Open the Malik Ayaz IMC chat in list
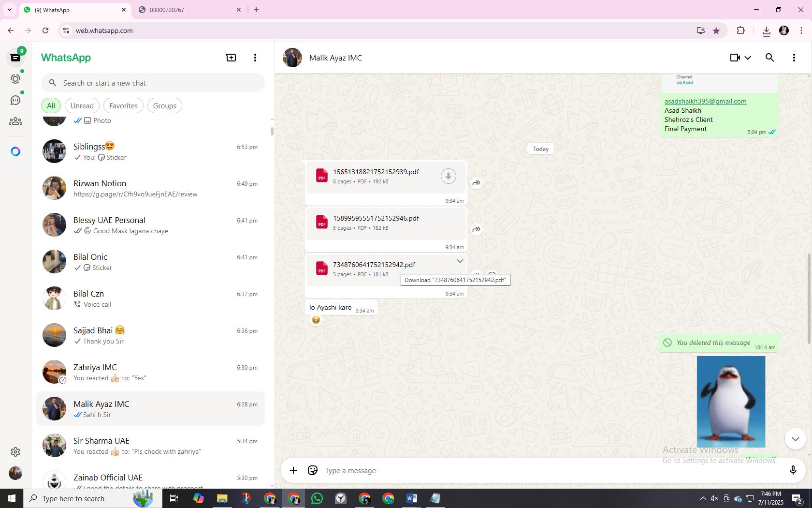The image size is (812, 508). tap(150, 409)
